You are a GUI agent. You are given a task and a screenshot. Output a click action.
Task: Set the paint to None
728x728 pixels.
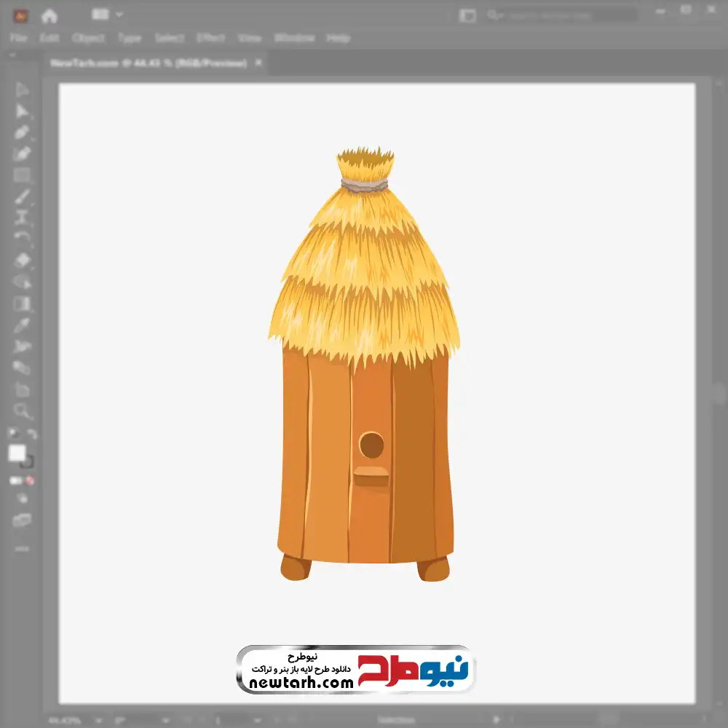[x=31, y=480]
